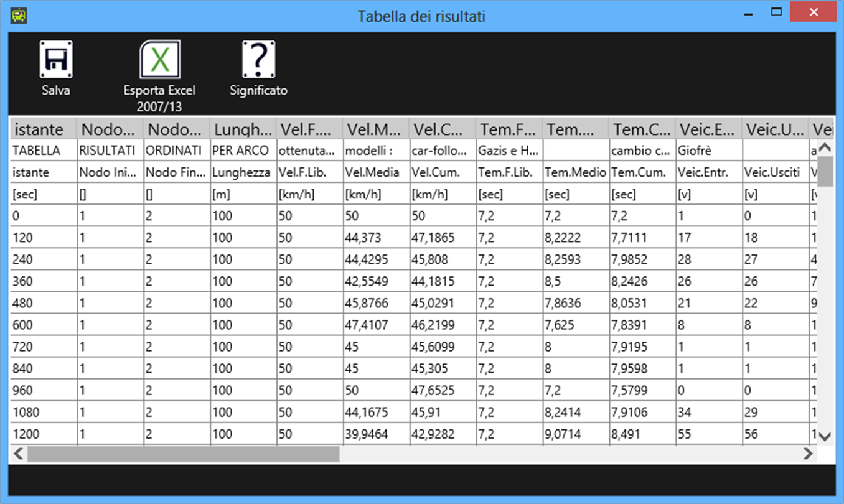Click the vertical scrollbar up arrow
The height and width of the screenshot is (504, 844).
pyautogui.click(x=825, y=148)
